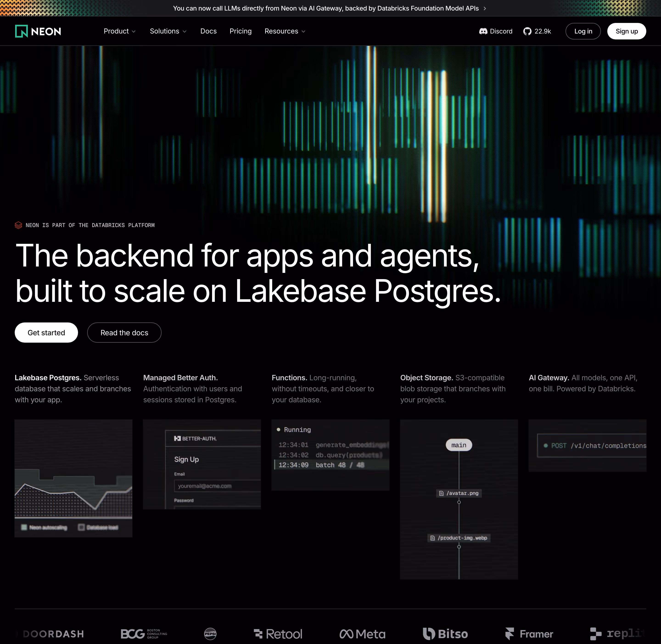The height and width of the screenshot is (644, 661).
Task: Click Read the docs button
Action: 124,333
